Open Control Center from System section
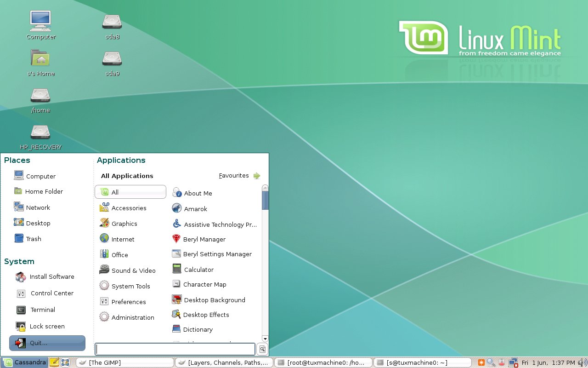588x368 pixels. [x=45, y=293]
